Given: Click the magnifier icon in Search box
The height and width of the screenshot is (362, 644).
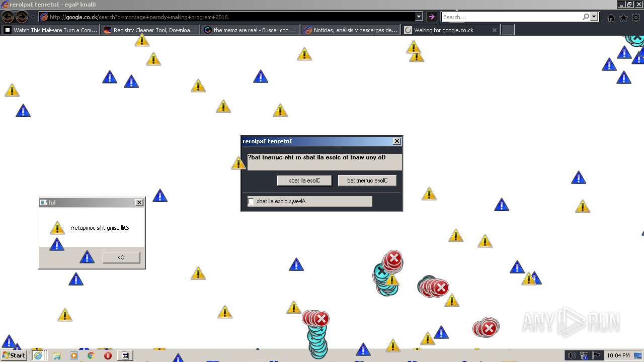Looking at the screenshot, I should (x=586, y=17).
